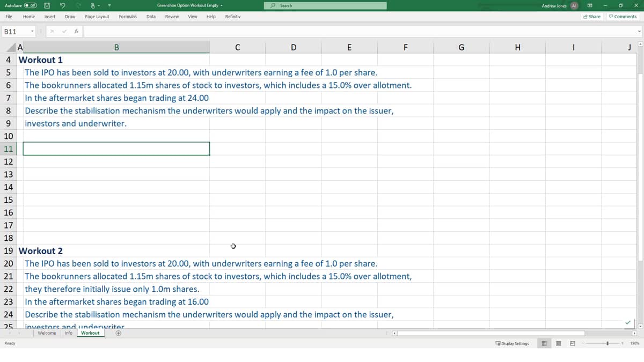Viewport: 644px width, 362px height.
Task: Click the Comments button
Action: tap(623, 17)
